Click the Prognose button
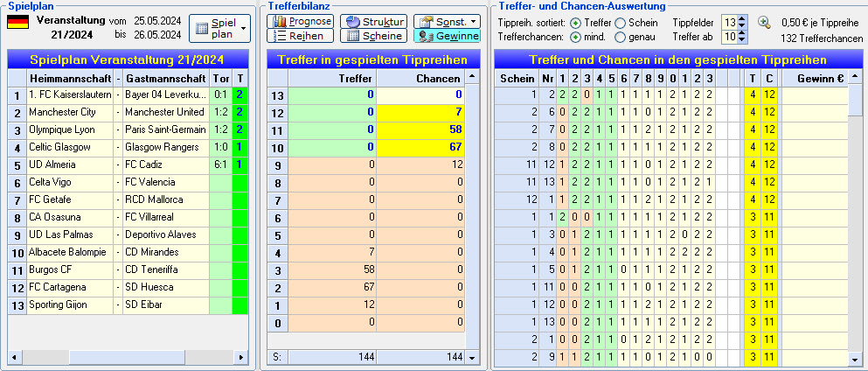 (301, 22)
